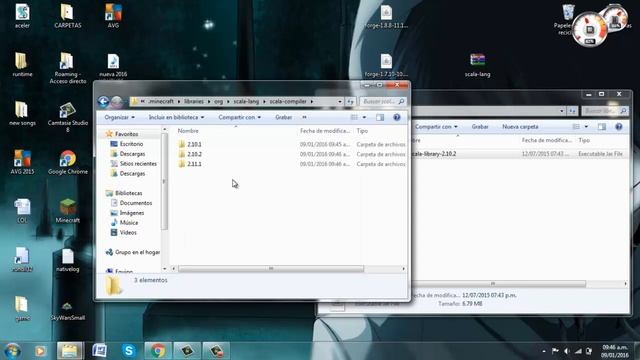Screen dimensions: 640x360
Task: Click the .minecraft breadcrumb segment
Action: click(x=161, y=102)
